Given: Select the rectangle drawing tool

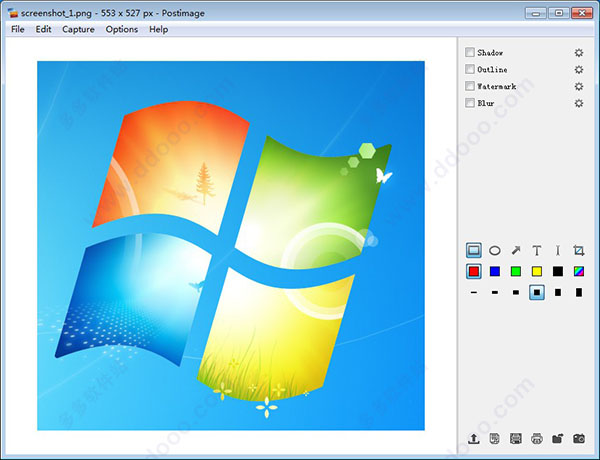Looking at the screenshot, I should (474, 251).
